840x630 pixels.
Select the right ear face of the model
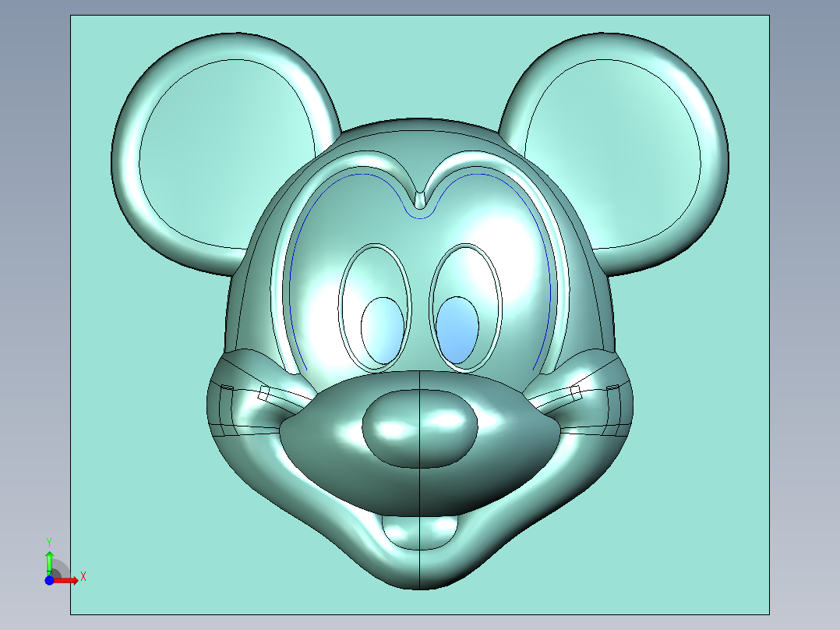pyautogui.click(x=612, y=154)
